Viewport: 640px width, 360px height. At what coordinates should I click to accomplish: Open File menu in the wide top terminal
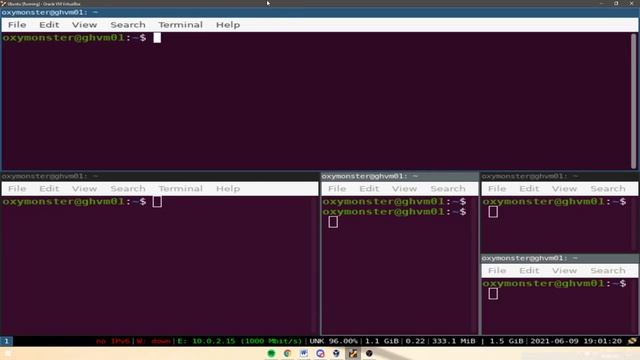[x=17, y=25]
